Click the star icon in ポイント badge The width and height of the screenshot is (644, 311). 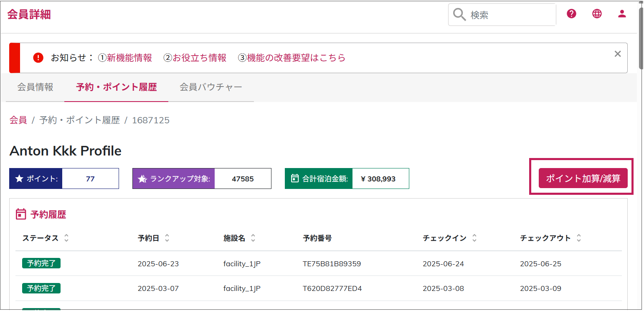[x=19, y=179]
